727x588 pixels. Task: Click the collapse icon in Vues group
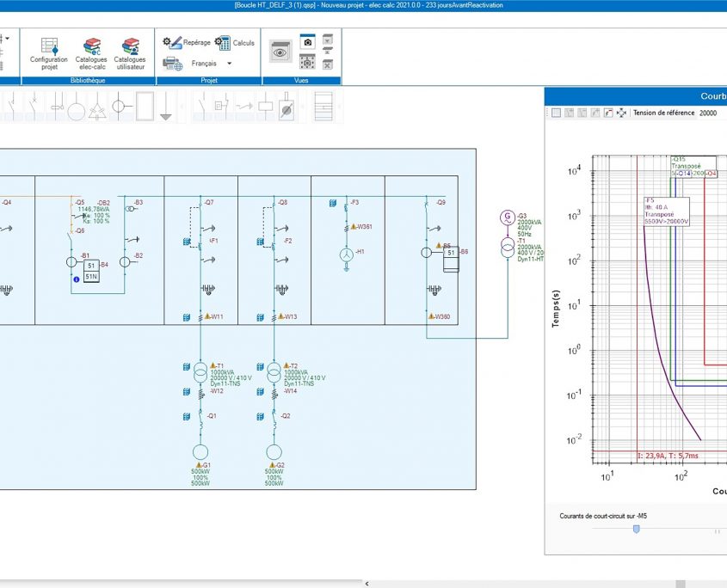327,51
